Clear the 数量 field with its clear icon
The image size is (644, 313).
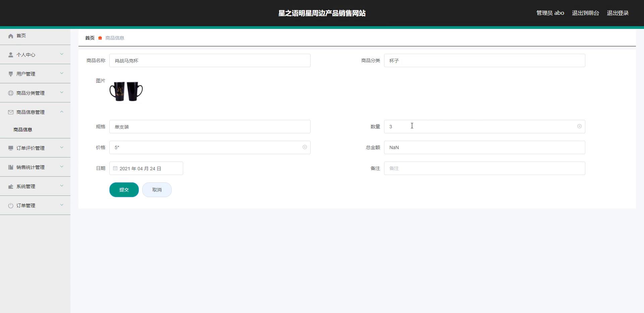579,126
